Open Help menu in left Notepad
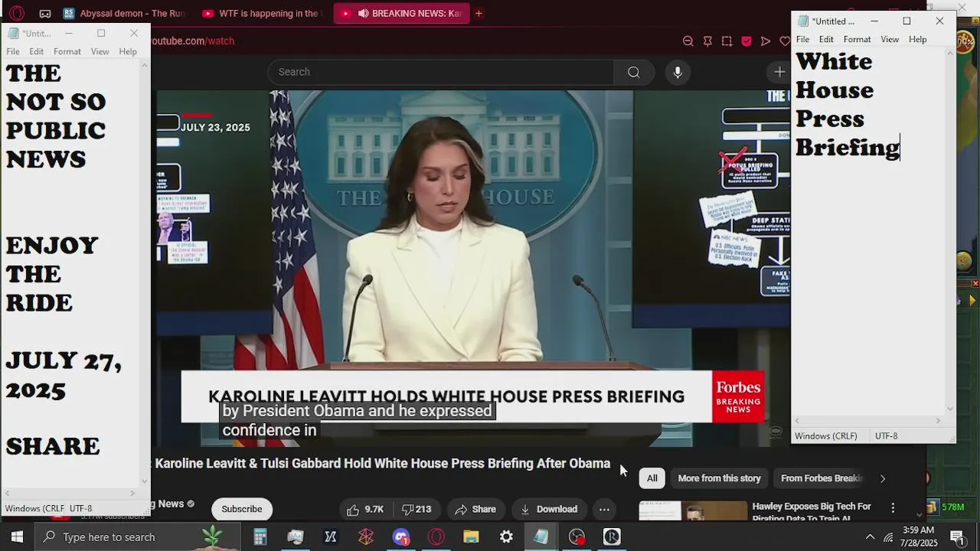This screenshot has width=980, height=551. [x=128, y=51]
